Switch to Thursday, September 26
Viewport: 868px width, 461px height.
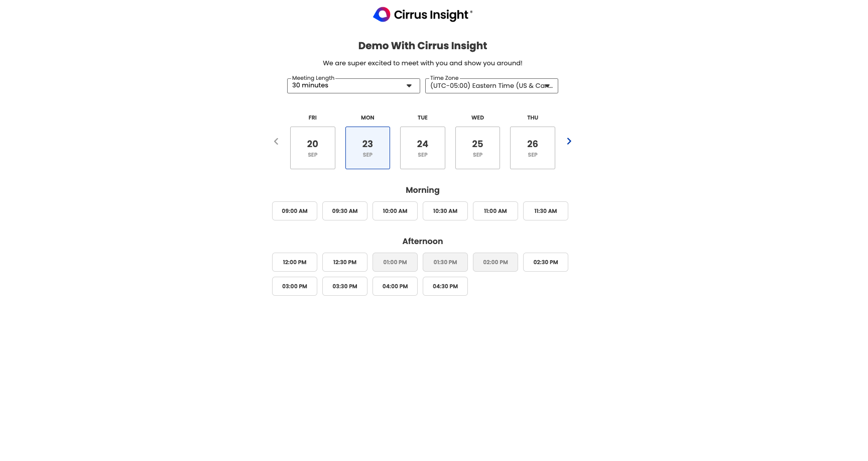click(x=533, y=148)
